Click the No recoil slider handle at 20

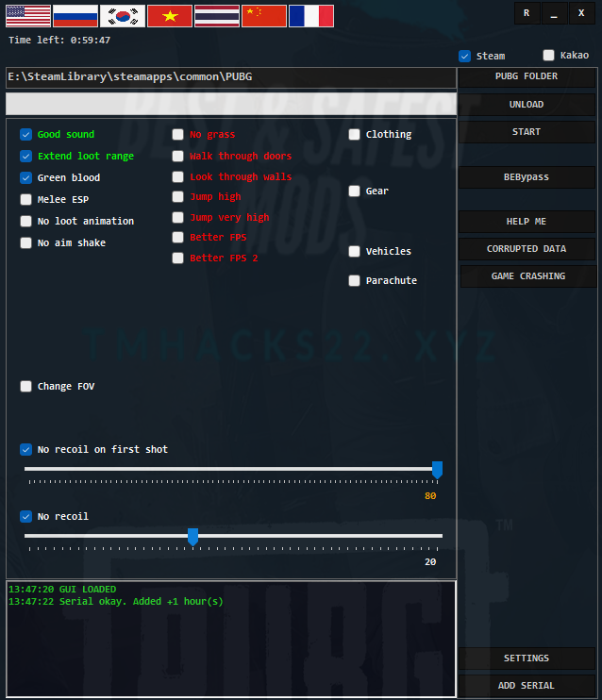click(x=192, y=537)
